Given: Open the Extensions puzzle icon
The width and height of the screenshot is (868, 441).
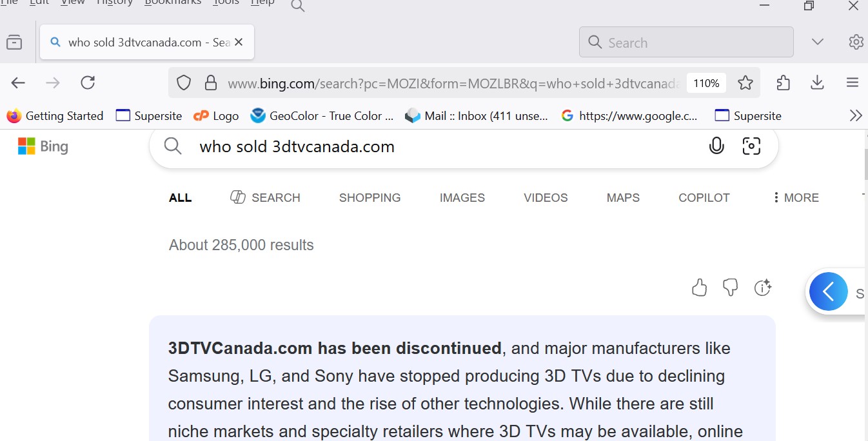Looking at the screenshot, I should click(783, 83).
